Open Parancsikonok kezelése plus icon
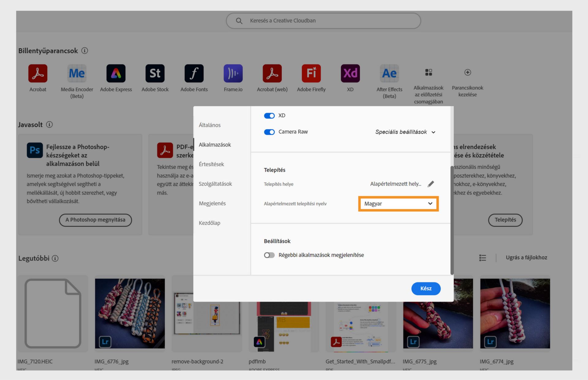The width and height of the screenshot is (588, 380). (x=467, y=73)
